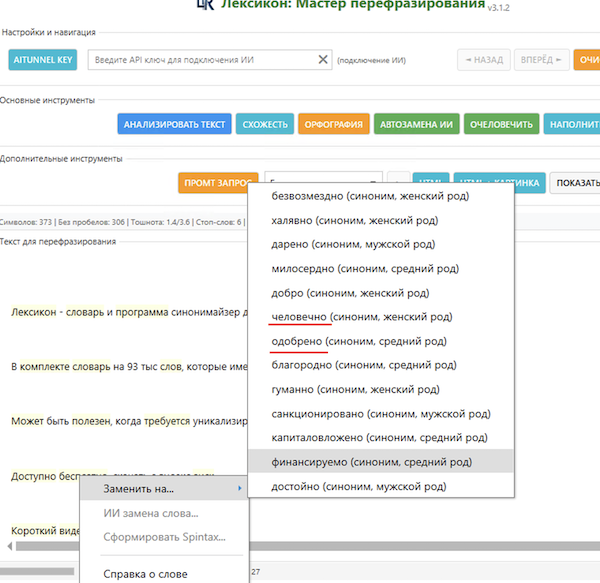Pick человечно synonym option
Viewport: 600px width, 583px height.
point(362,317)
